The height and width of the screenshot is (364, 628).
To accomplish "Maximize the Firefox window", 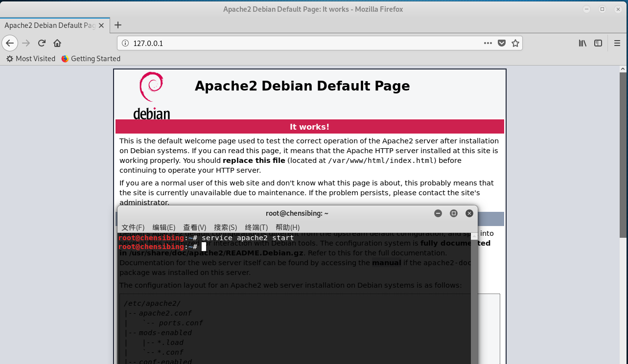I will click(x=603, y=9).
